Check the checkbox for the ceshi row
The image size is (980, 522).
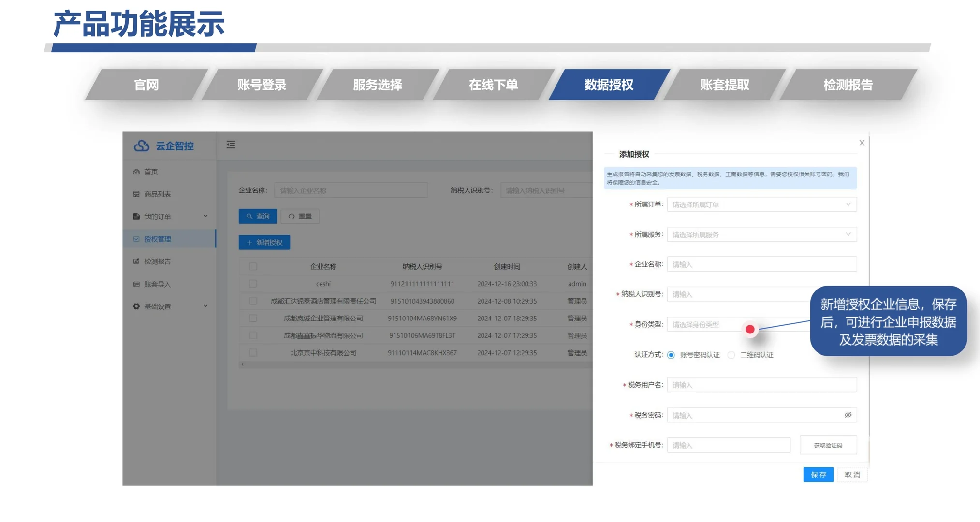(x=253, y=284)
